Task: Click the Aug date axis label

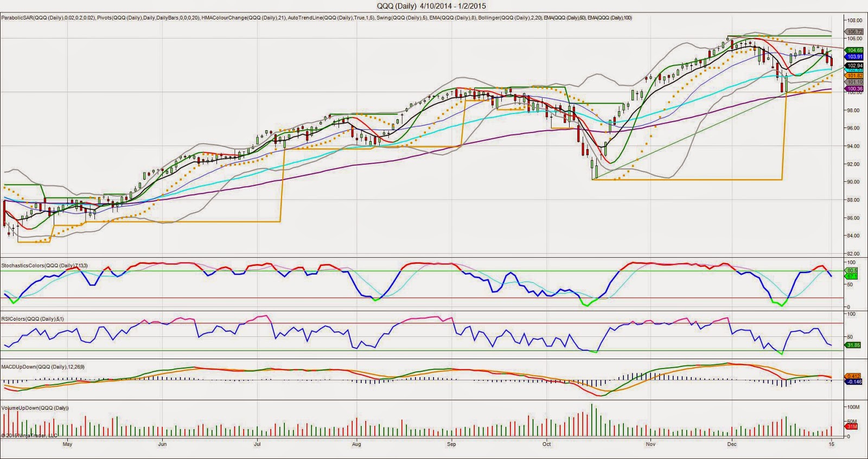Action: (356, 444)
